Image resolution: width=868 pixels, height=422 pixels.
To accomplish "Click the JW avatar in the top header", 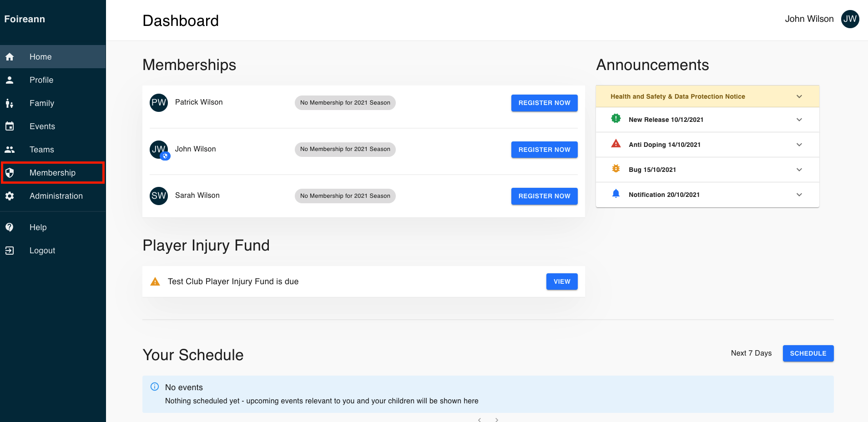I will coord(850,19).
